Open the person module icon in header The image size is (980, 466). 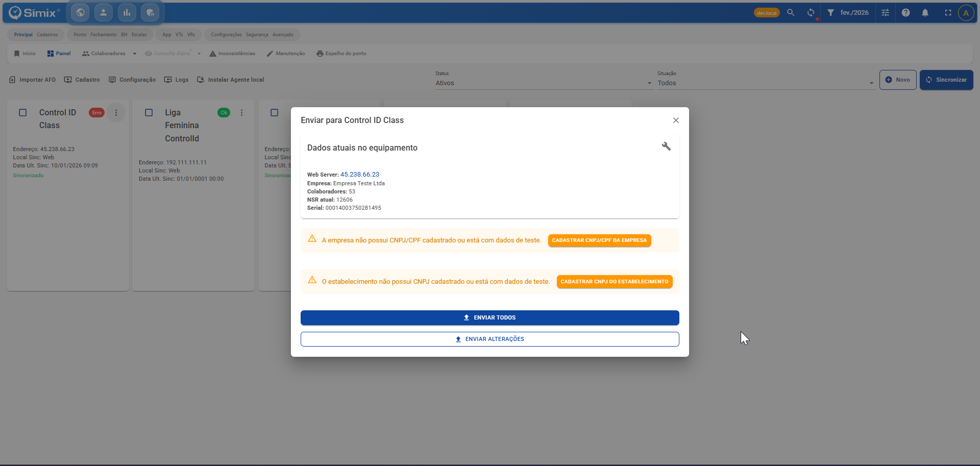pyautogui.click(x=104, y=13)
